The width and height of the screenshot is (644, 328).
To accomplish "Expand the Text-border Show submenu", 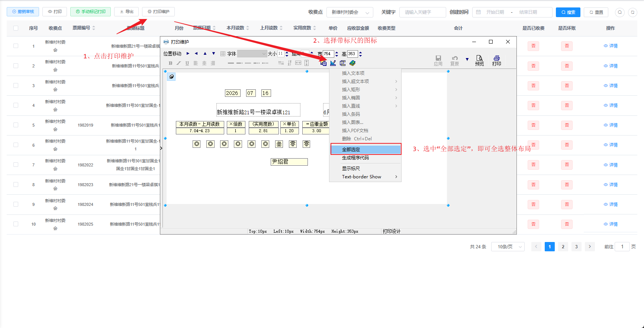I will tap(366, 176).
